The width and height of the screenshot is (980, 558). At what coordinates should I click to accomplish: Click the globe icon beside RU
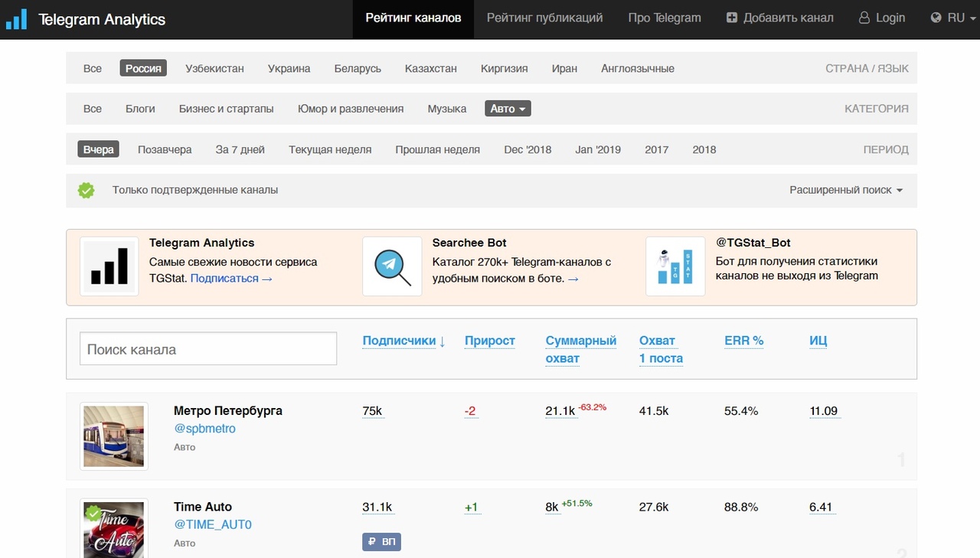point(936,18)
